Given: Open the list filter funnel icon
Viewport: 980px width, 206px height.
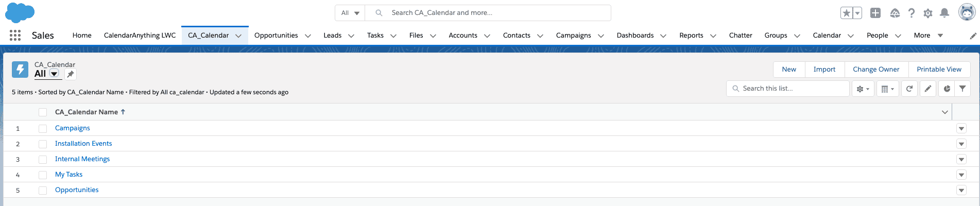Looking at the screenshot, I should coord(962,89).
